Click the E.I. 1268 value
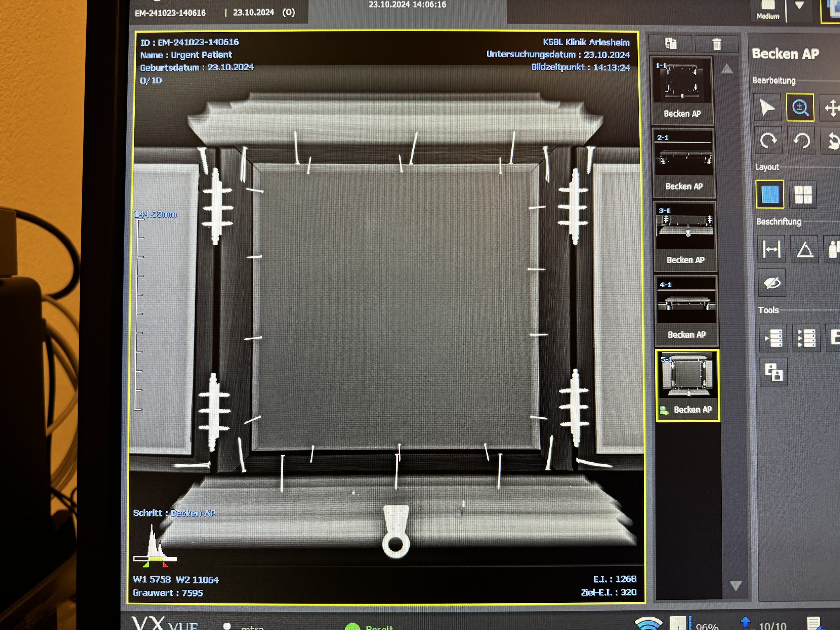Screen dimensions: 840x630 point(615,579)
